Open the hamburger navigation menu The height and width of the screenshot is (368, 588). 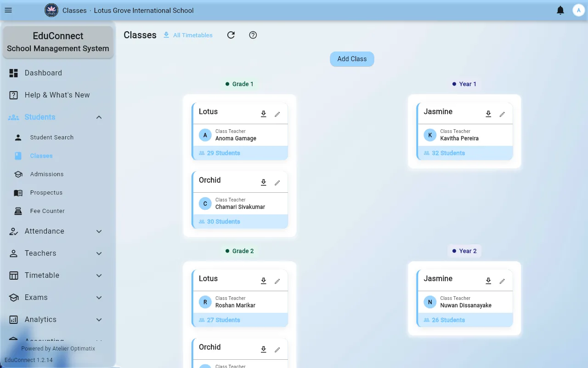(8, 10)
